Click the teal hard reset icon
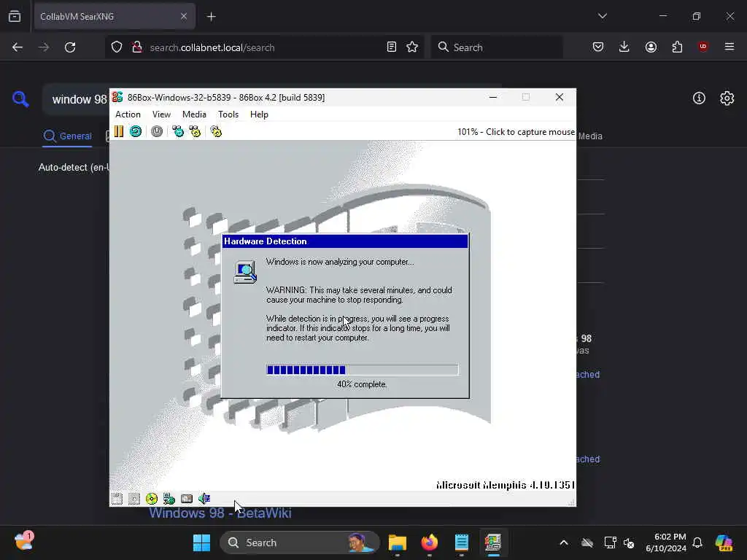 click(x=136, y=131)
